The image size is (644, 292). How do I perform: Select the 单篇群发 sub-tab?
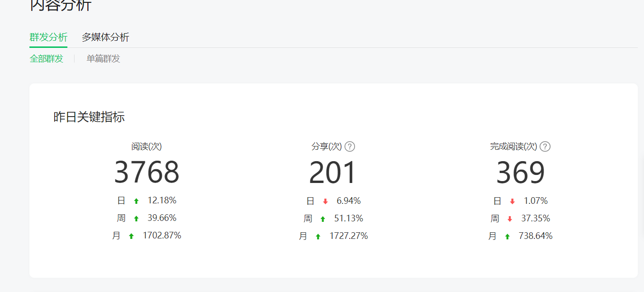[x=103, y=59]
